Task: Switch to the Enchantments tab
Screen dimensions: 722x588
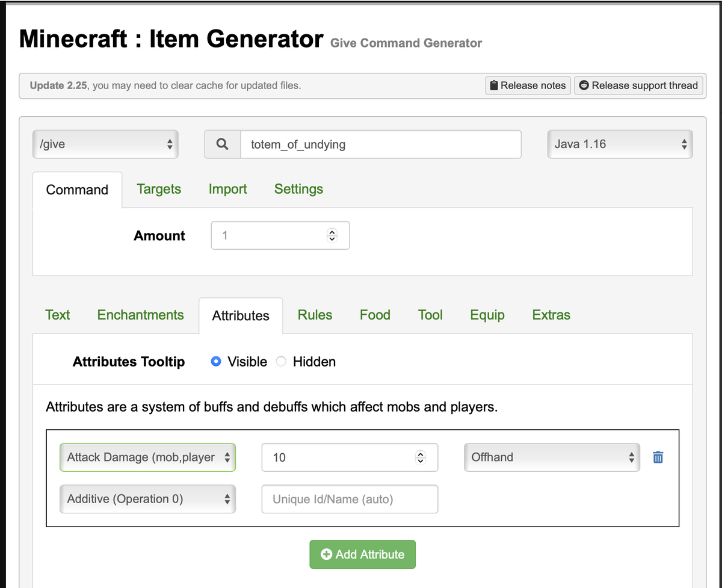Action: 140,315
